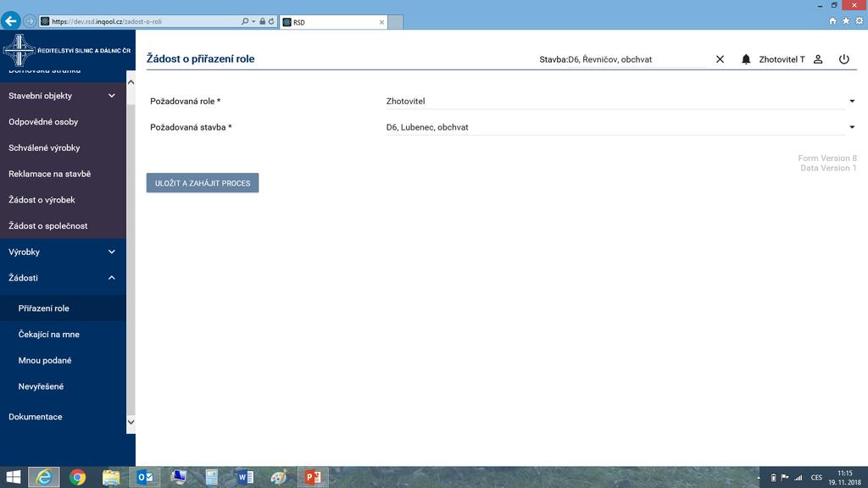Click the Ředitelství silnic a dálnic logo
868x488 pixels.
67,50
